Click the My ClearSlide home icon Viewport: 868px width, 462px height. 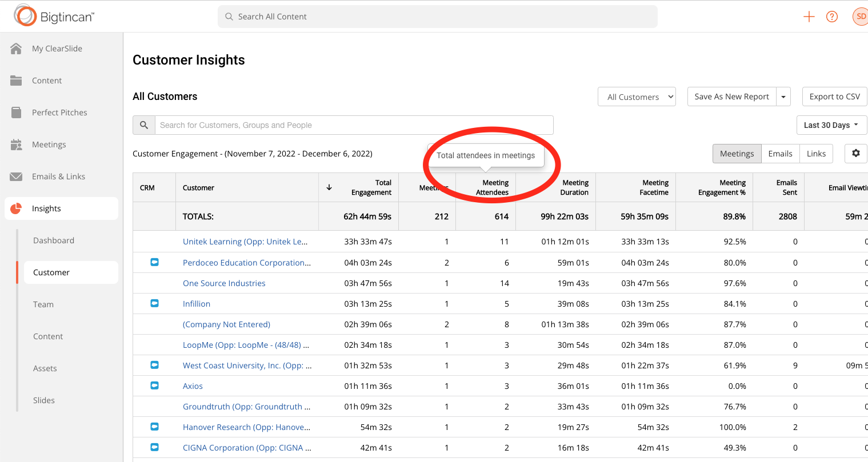16,49
